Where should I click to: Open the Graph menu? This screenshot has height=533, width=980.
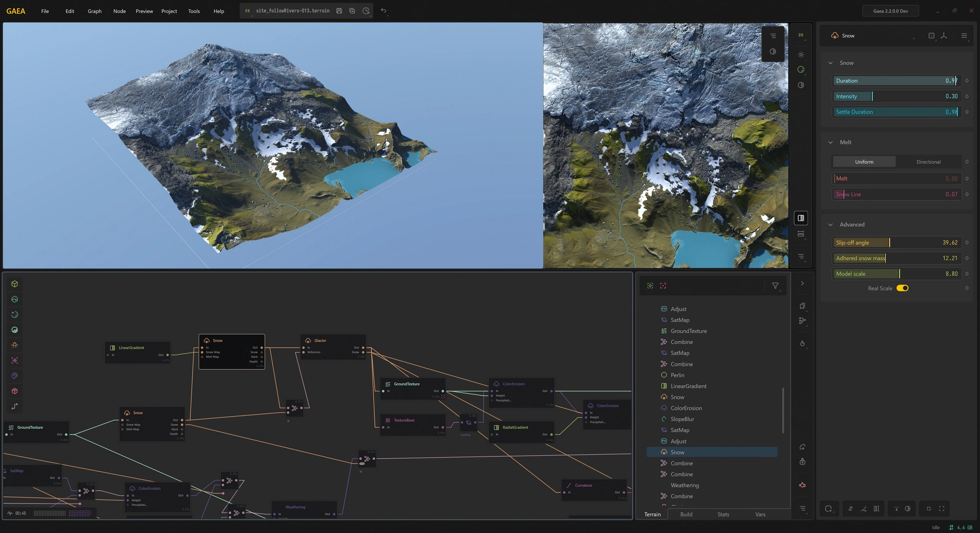[x=94, y=11]
